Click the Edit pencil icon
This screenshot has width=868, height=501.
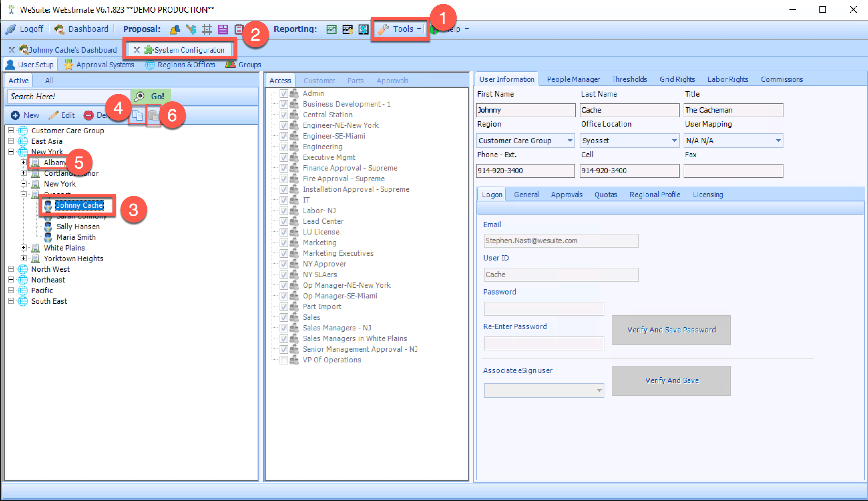coord(53,115)
